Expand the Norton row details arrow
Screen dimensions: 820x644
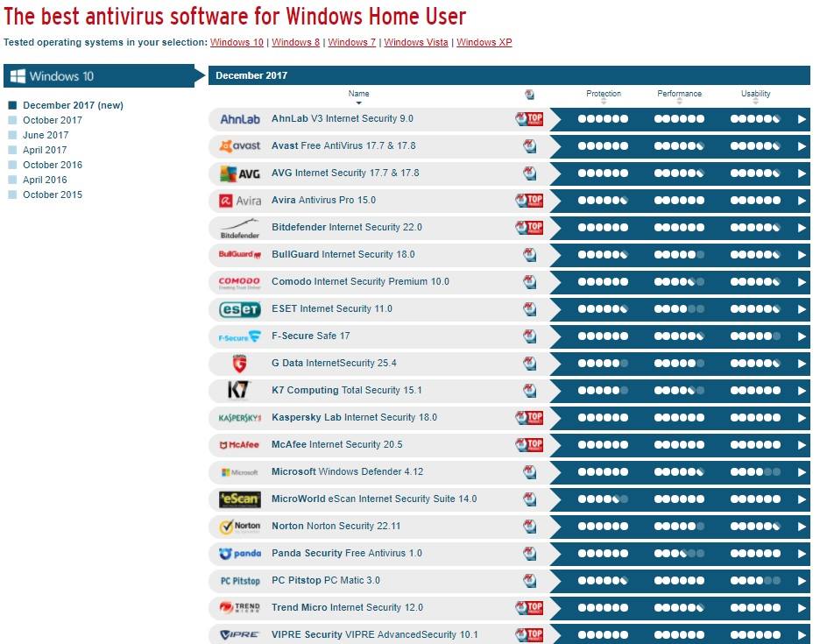coord(802,527)
